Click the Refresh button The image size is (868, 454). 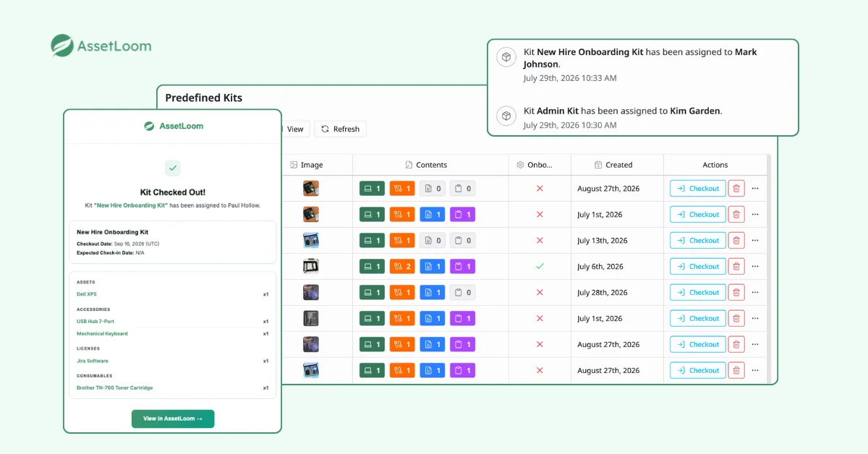coord(340,129)
